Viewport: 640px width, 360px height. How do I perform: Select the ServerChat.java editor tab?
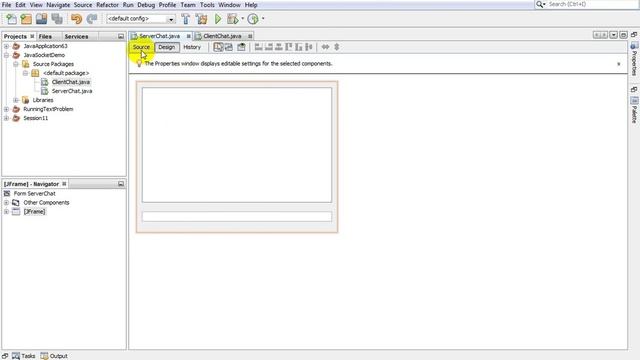[160, 36]
